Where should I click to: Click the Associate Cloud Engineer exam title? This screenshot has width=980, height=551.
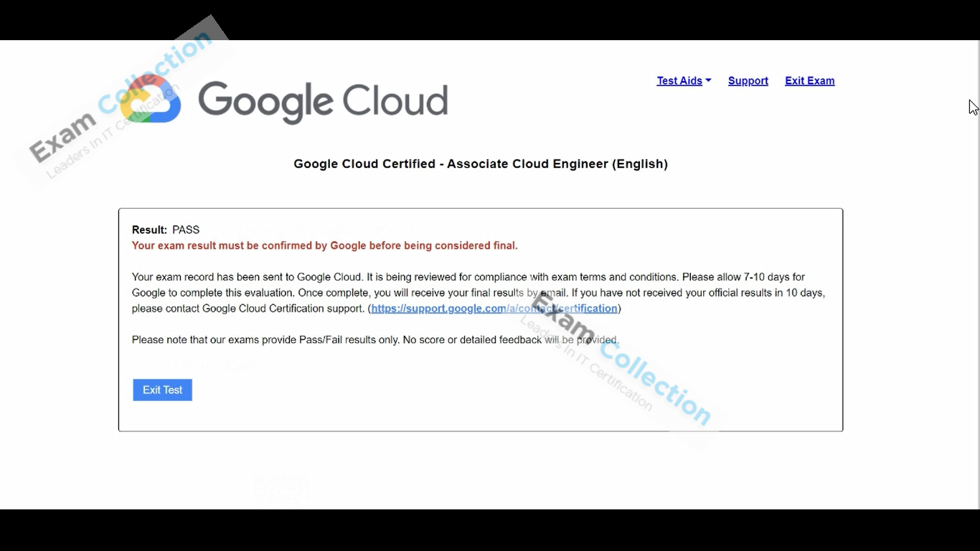481,164
